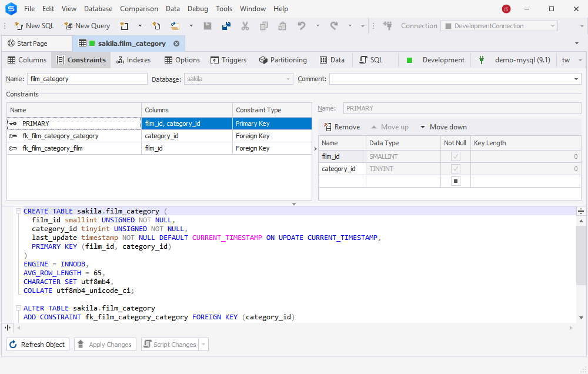Expand the Comment field dropdown
Screen dimensions: 588x374
pyautogui.click(x=576, y=79)
